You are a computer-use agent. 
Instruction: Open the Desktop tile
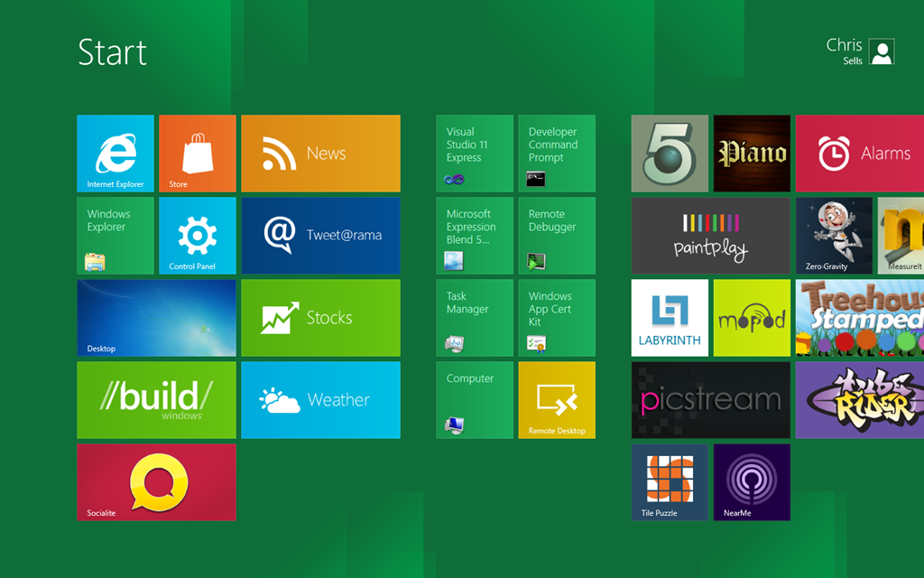click(156, 318)
